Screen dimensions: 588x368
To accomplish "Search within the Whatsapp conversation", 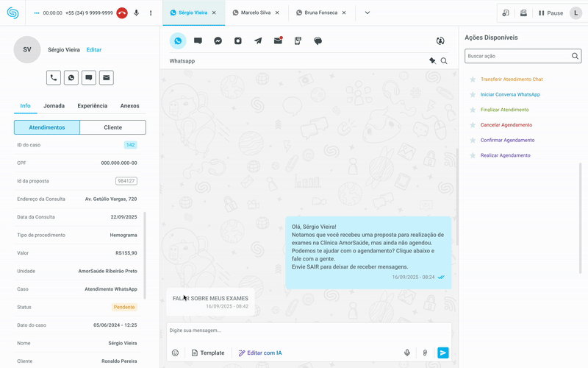I will [444, 61].
